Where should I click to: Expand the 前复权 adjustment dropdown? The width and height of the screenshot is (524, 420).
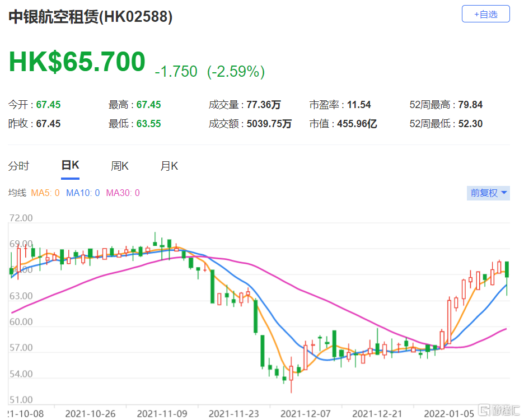point(488,193)
